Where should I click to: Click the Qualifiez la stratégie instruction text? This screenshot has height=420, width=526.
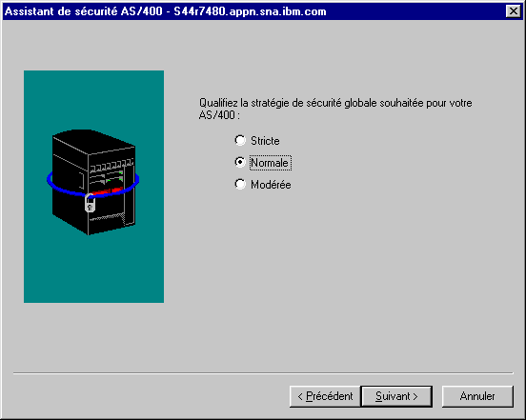coord(335,109)
